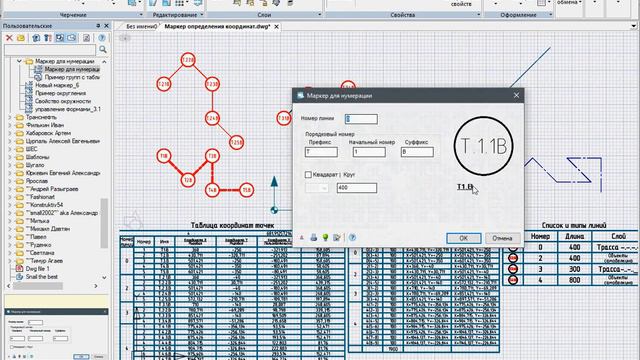Screen dimensions: 640x360
Task: Toggle the Квадрат | Круг checkbox
Action: point(308,174)
